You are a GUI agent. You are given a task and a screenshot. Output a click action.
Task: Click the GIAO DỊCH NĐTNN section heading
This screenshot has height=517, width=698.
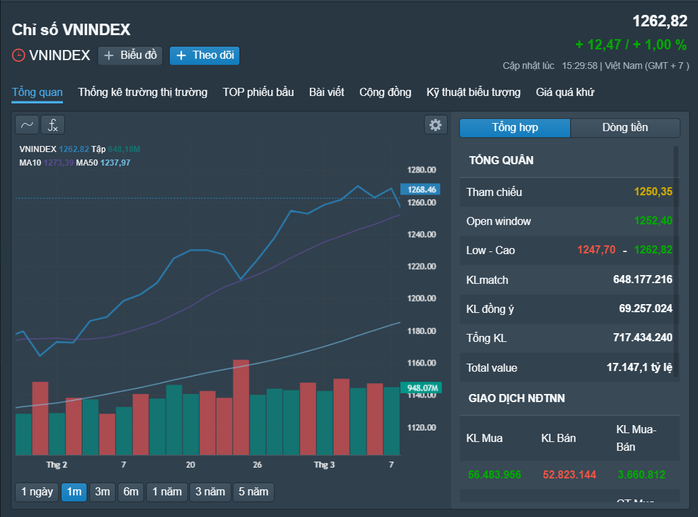tap(516, 398)
